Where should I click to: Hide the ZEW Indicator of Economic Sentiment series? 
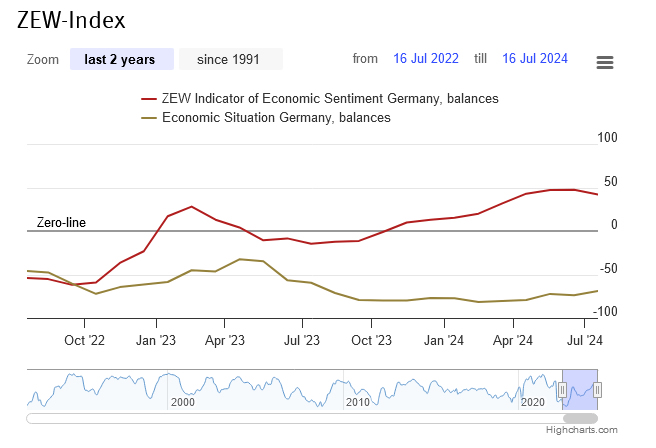(x=330, y=99)
